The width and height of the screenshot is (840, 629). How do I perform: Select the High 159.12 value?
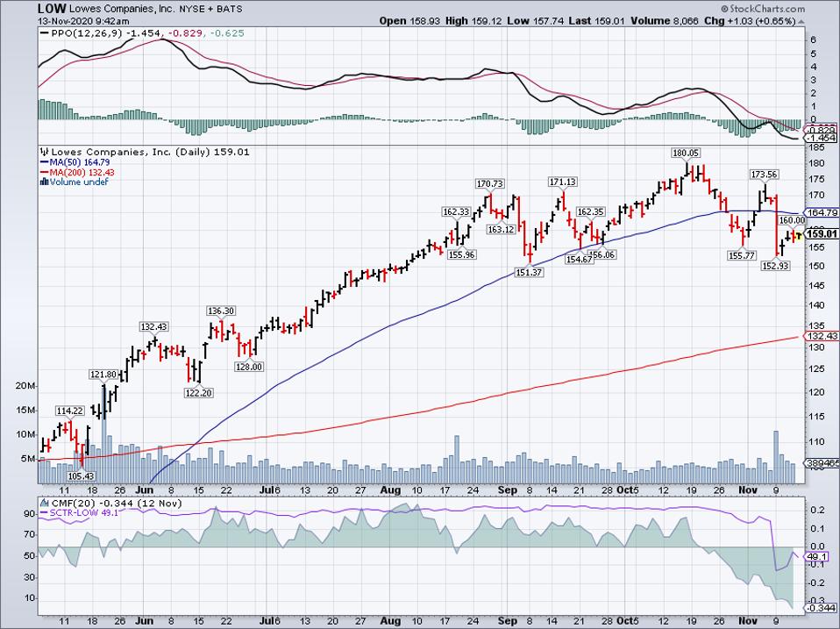(474, 21)
